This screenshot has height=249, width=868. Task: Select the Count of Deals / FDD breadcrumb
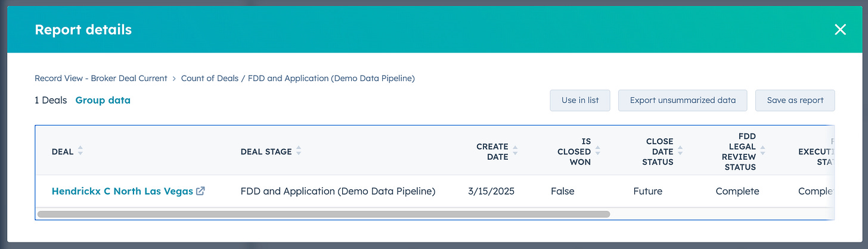(298, 78)
